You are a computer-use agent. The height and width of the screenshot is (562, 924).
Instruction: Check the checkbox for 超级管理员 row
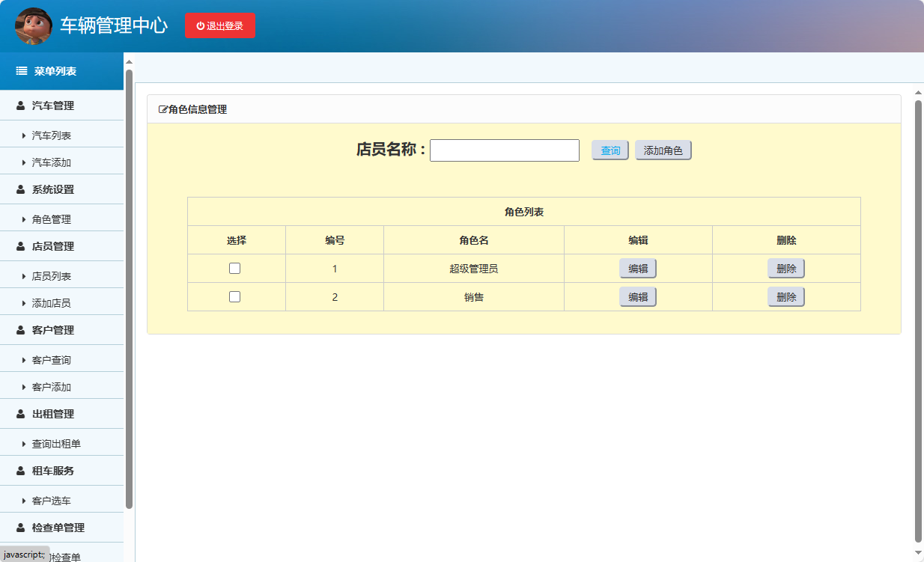click(x=235, y=268)
